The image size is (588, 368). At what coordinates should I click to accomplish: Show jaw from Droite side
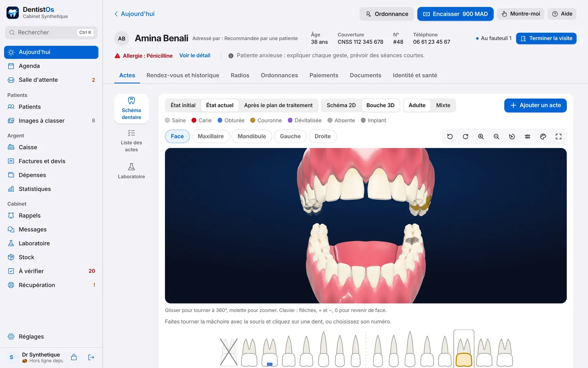tap(323, 136)
